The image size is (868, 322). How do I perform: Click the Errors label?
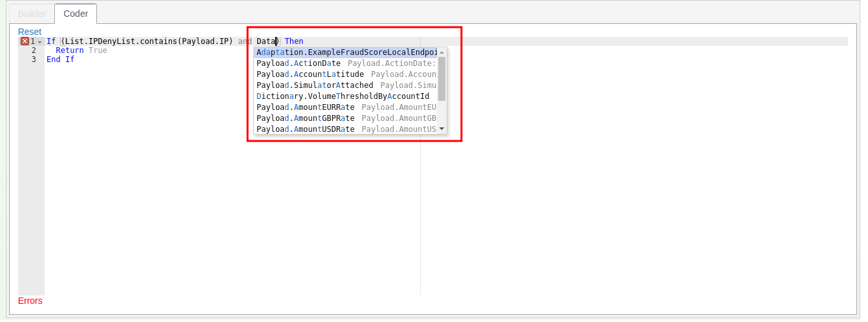pos(30,301)
